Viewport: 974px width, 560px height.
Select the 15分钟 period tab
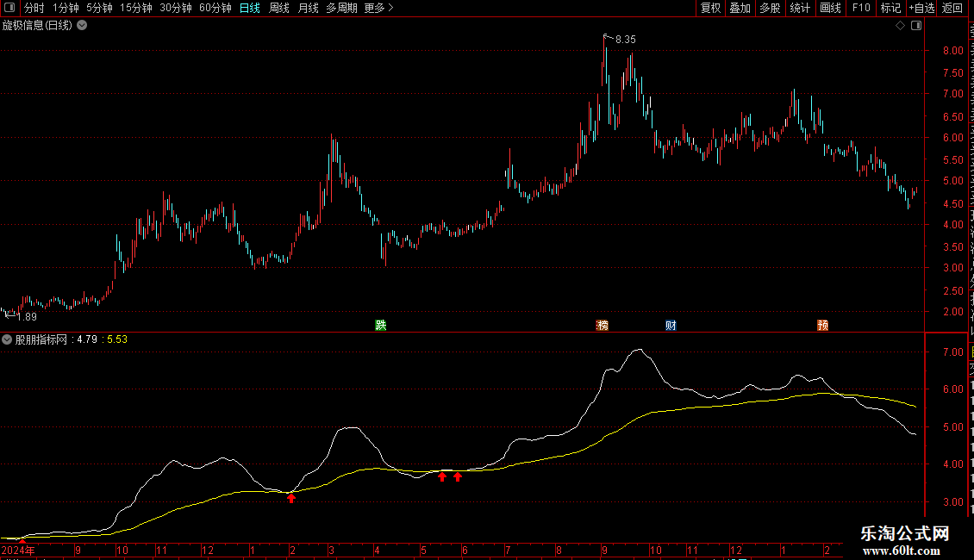click(135, 8)
